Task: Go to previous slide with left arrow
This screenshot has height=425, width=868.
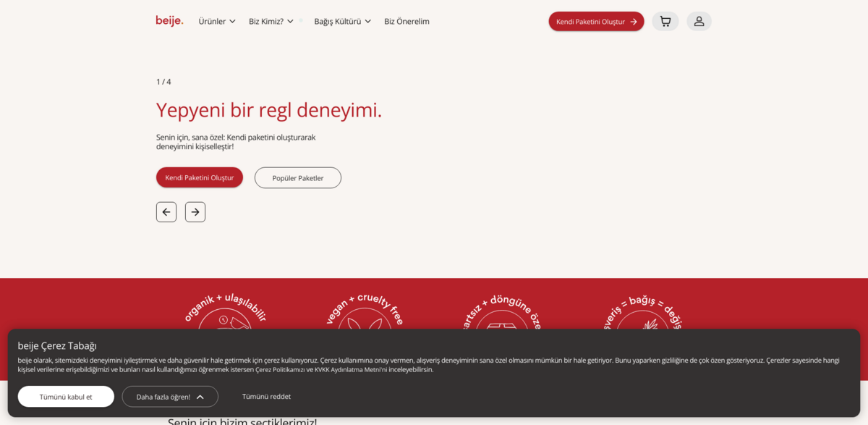Action: coord(166,212)
